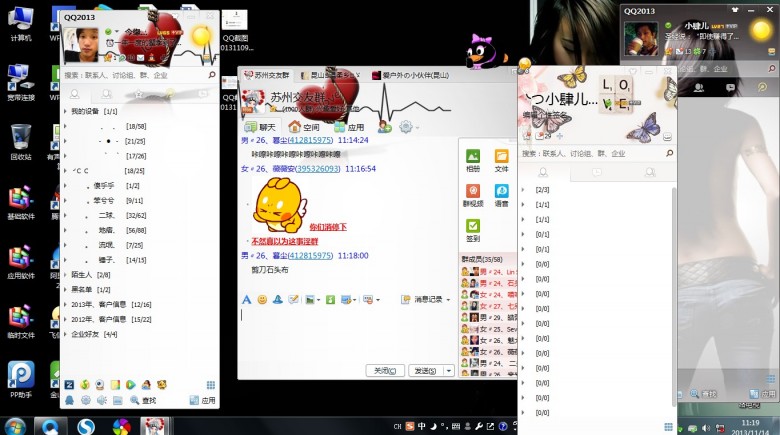Open the colorful pinwheel taskbar icon
This screenshot has height=435, width=780.
(x=121, y=427)
